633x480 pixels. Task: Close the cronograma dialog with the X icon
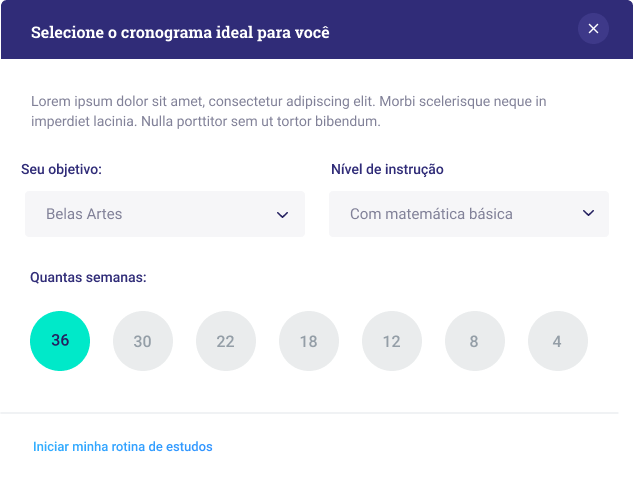[x=593, y=29]
